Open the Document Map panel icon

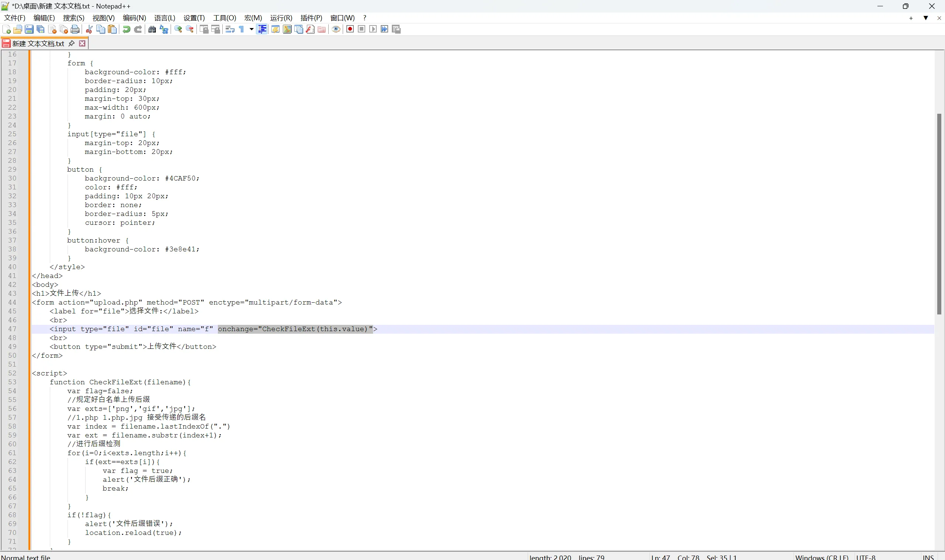(287, 30)
